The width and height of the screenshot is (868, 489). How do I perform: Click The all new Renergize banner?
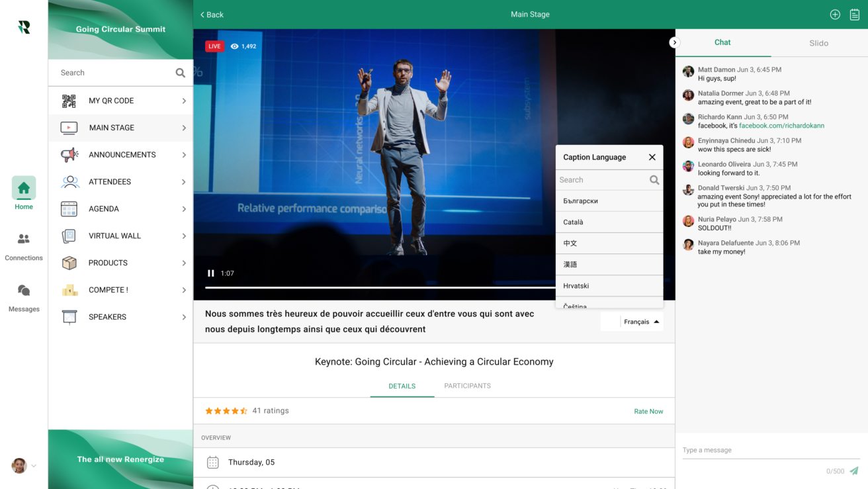click(x=120, y=459)
